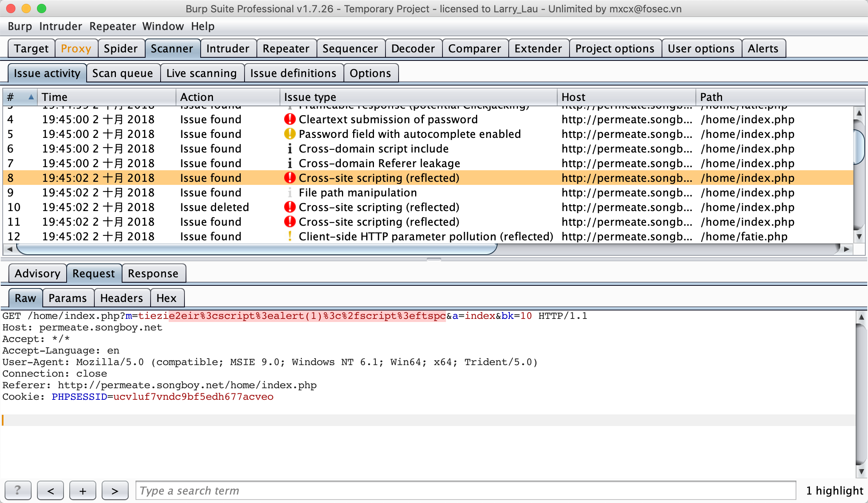Click yellow icon for Password field autocomplete issue
Image resolution: width=868 pixels, height=503 pixels.
tap(290, 134)
